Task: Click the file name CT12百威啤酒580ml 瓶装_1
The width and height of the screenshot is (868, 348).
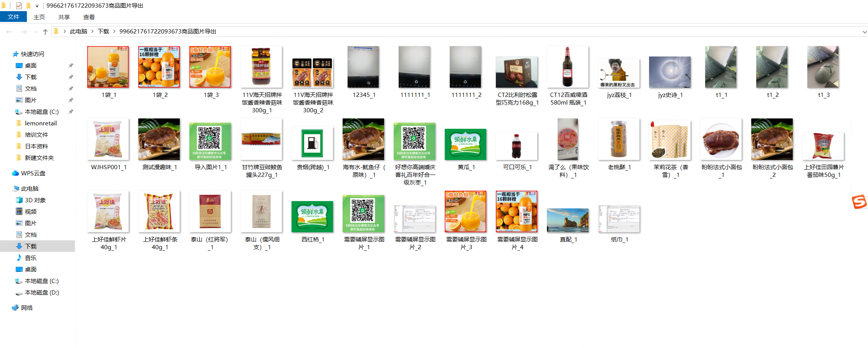Action: (568, 99)
